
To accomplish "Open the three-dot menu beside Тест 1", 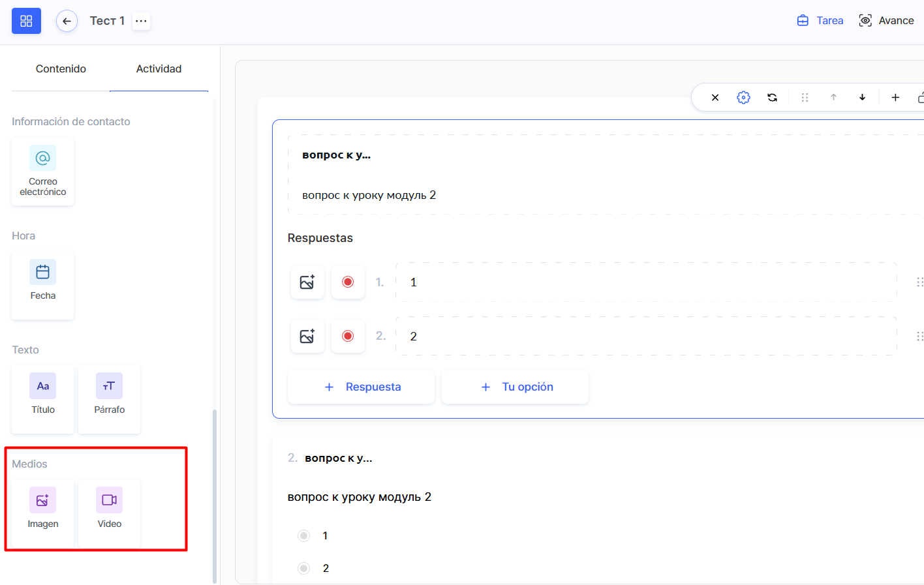I will 141,21.
